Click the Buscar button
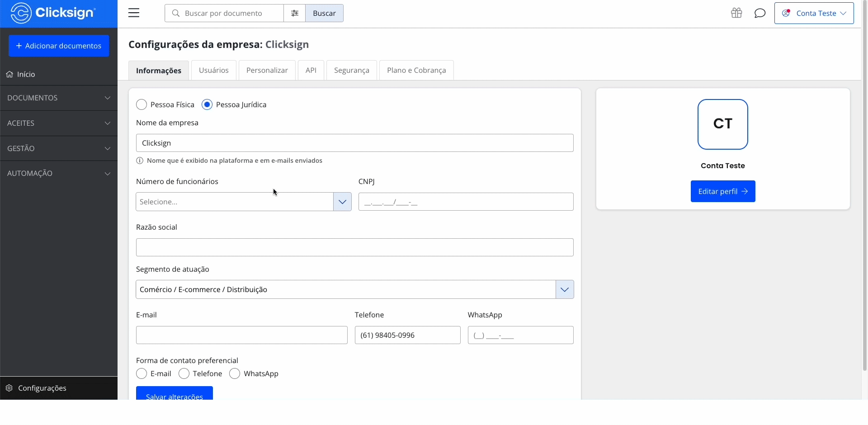 coord(325,13)
